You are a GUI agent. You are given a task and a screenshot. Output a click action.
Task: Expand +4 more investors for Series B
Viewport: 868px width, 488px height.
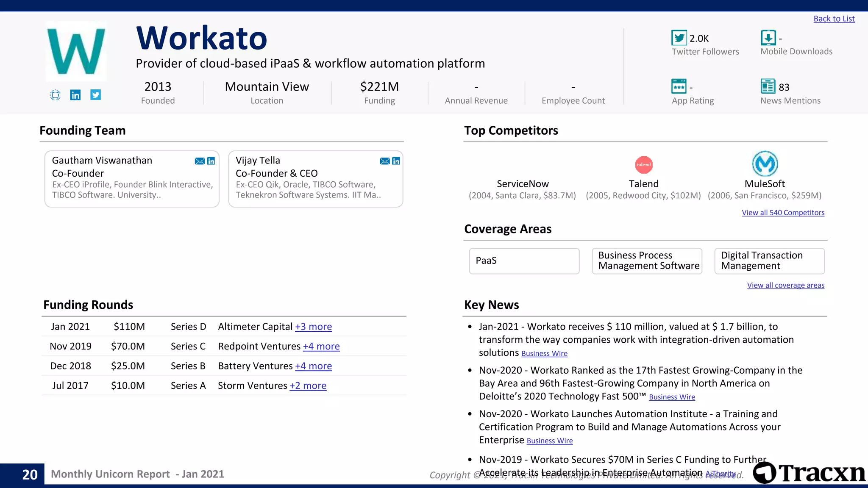314,366
